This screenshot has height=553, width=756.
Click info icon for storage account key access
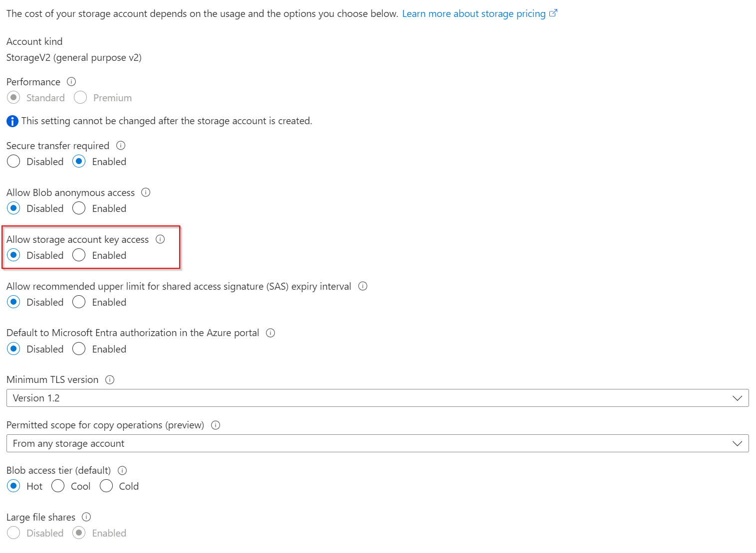click(x=160, y=239)
